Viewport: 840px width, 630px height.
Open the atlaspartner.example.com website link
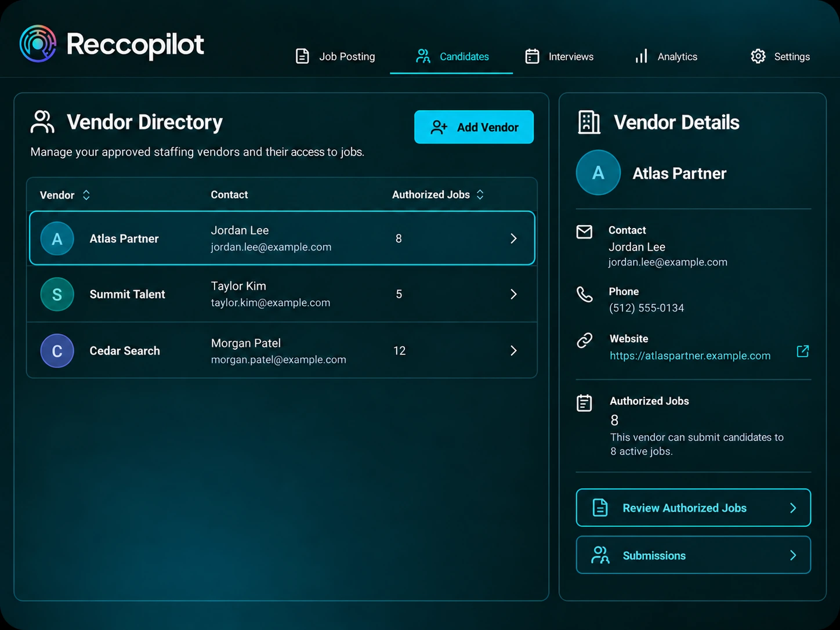(690, 356)
